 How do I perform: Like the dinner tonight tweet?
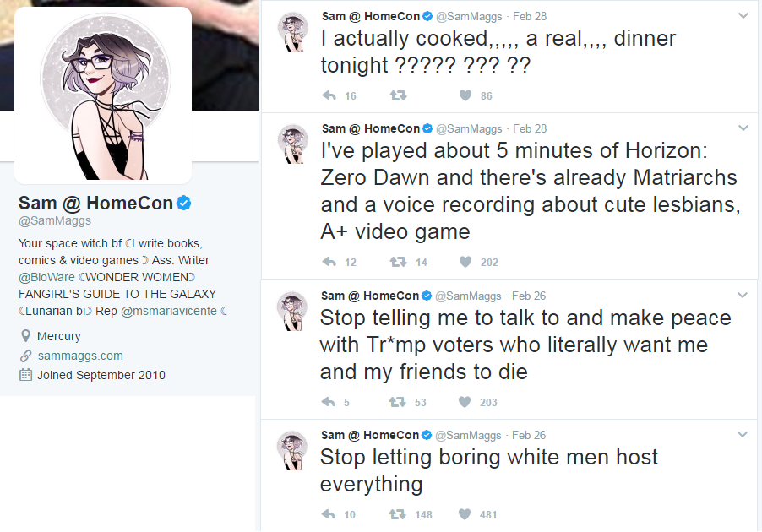point(465,95)
